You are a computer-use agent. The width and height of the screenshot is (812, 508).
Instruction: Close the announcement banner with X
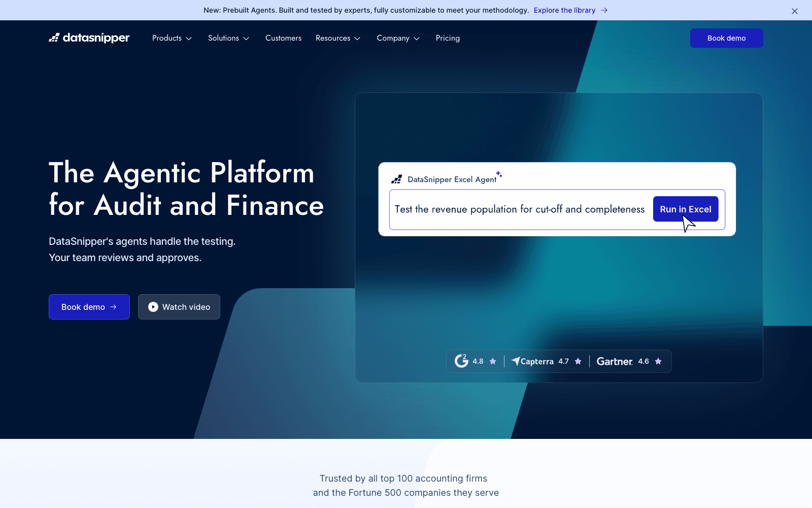[x=795, y=11]
